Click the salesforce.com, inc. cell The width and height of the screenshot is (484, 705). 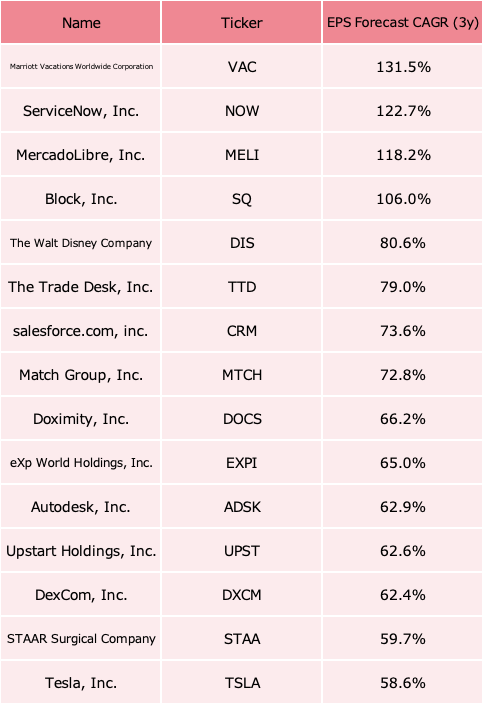click(81, 331)
